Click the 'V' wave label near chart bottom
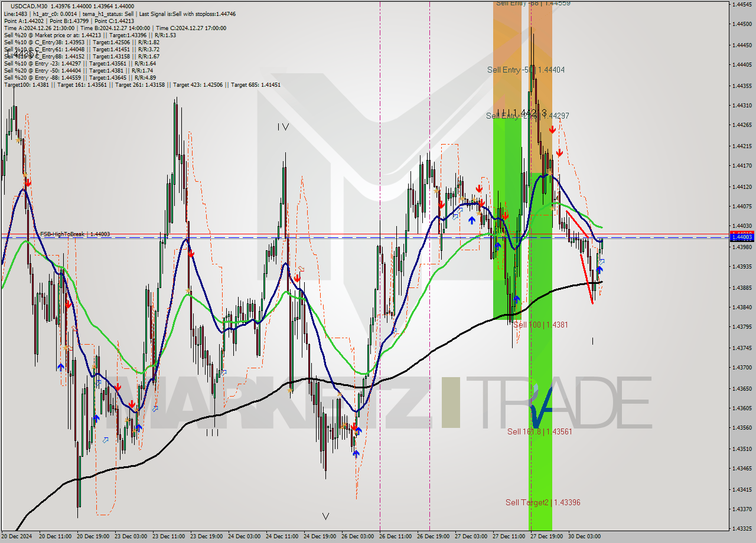This screenshot has width=756, height=543. (325, 516)
